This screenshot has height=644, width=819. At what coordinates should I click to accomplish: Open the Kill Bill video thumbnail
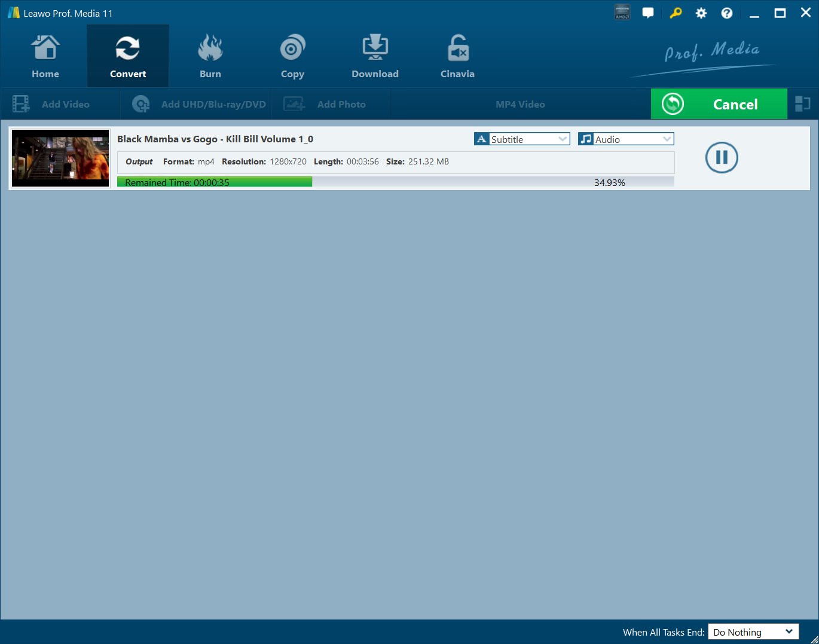tap(60, 158)
